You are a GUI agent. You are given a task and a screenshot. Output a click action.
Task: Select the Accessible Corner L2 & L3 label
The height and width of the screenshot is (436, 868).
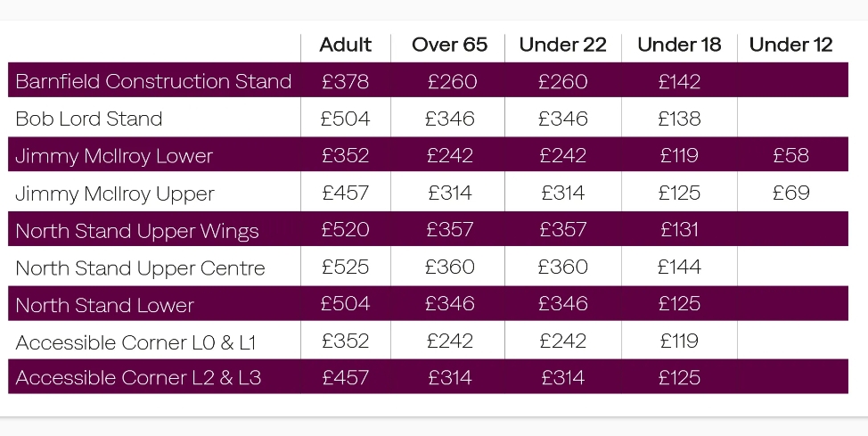pyautogui.click(x=138, y=378)
